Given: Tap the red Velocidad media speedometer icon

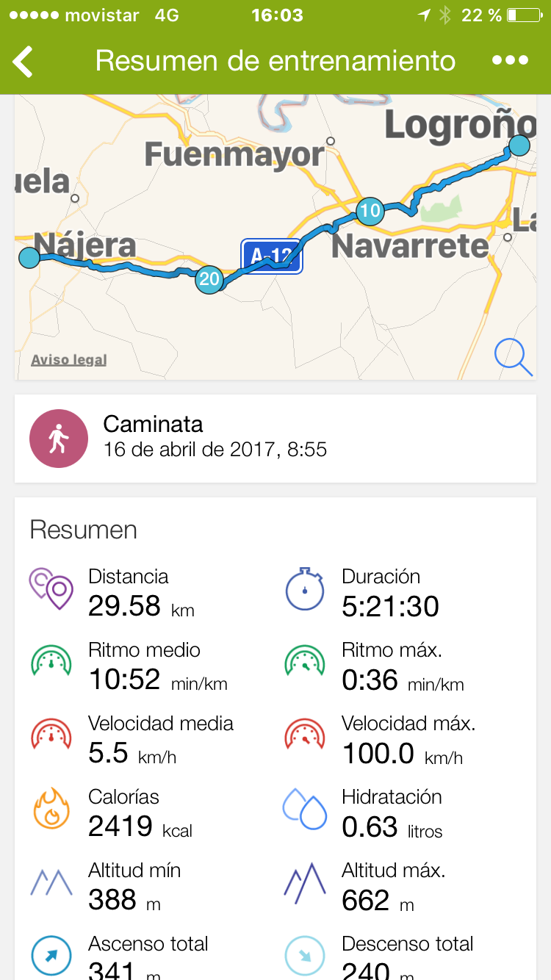Looking at the screenshot, I should click(51, 735).
